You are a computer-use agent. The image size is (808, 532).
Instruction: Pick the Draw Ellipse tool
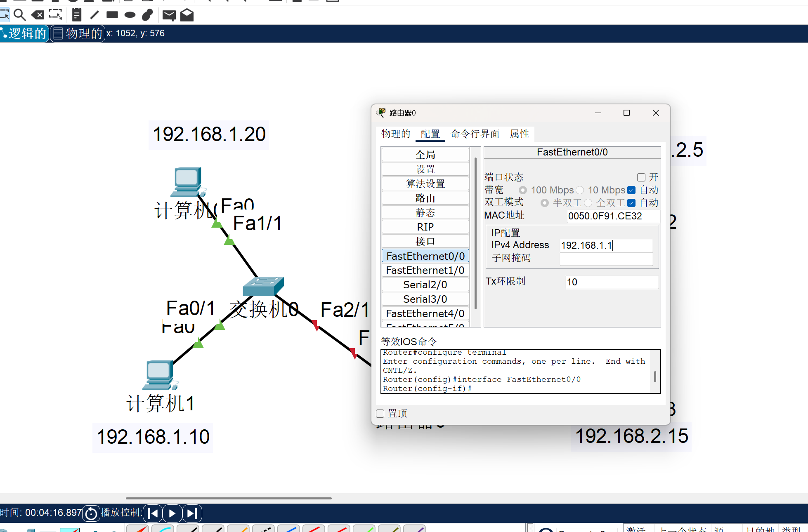(130, 15)
